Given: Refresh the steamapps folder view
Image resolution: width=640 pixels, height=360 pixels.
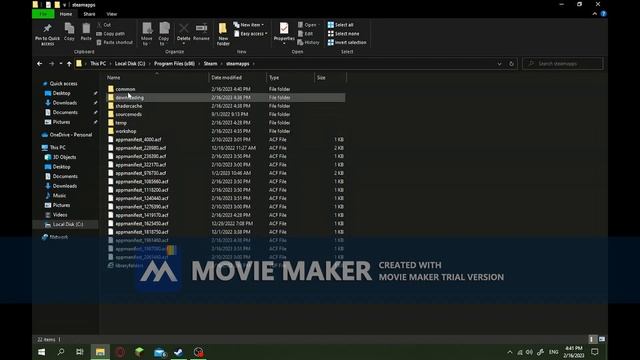Looking at the screenshot, I should coord(511,64).
